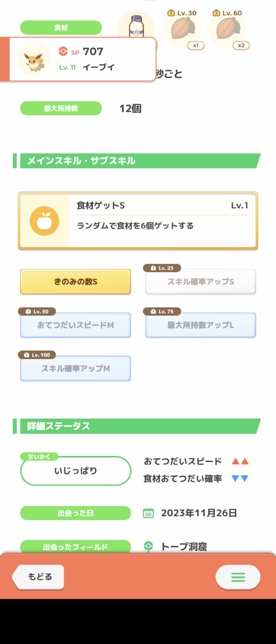
Task: Tap the location pin beside トープ洞窟
Action: point(148,546)
